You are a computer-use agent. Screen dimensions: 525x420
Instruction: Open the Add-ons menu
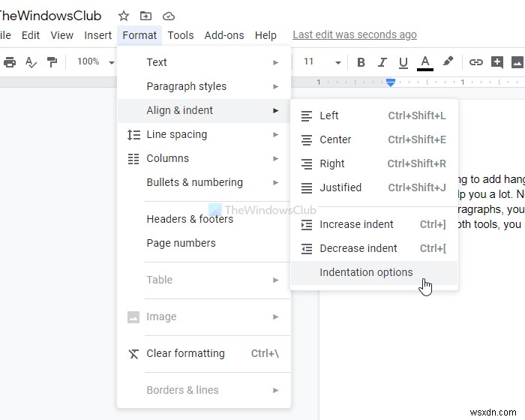[224, 35]
